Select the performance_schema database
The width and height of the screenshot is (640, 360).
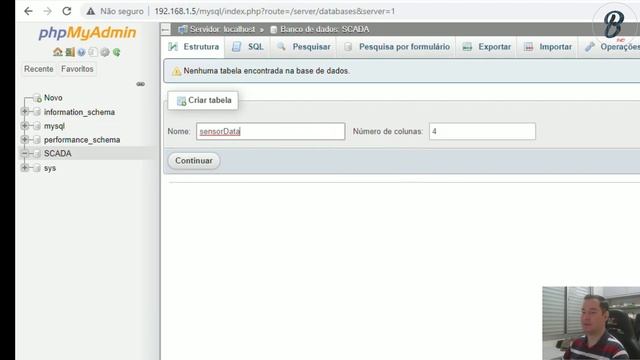(x=82, y=140)
